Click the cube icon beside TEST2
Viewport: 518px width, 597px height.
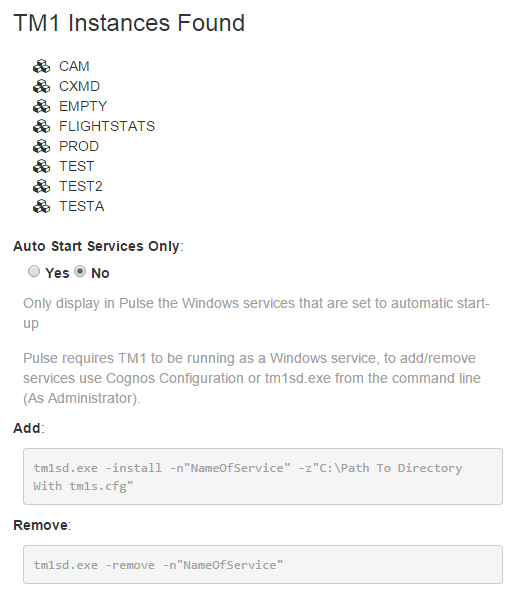tap(41, 187)
